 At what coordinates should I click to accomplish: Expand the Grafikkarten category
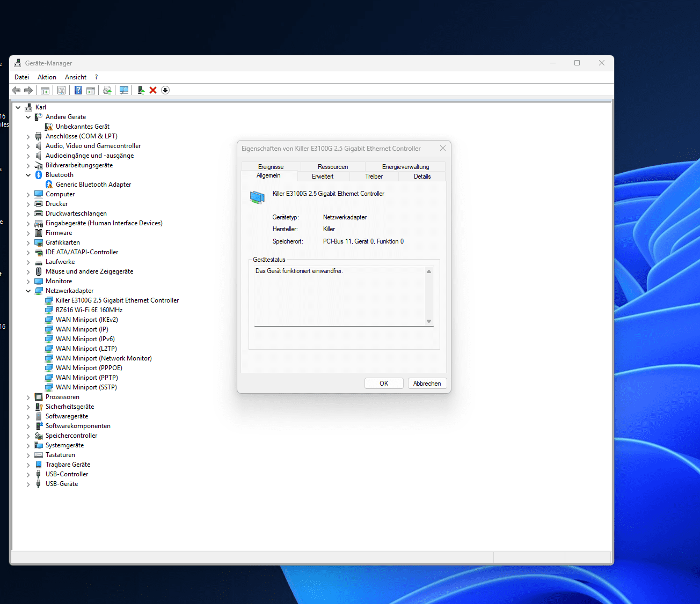(x=28, y=242)
